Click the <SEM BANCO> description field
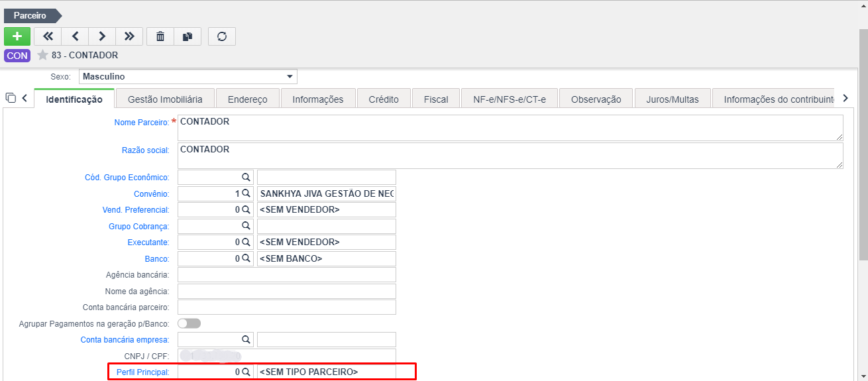 (x=327, y=258)
